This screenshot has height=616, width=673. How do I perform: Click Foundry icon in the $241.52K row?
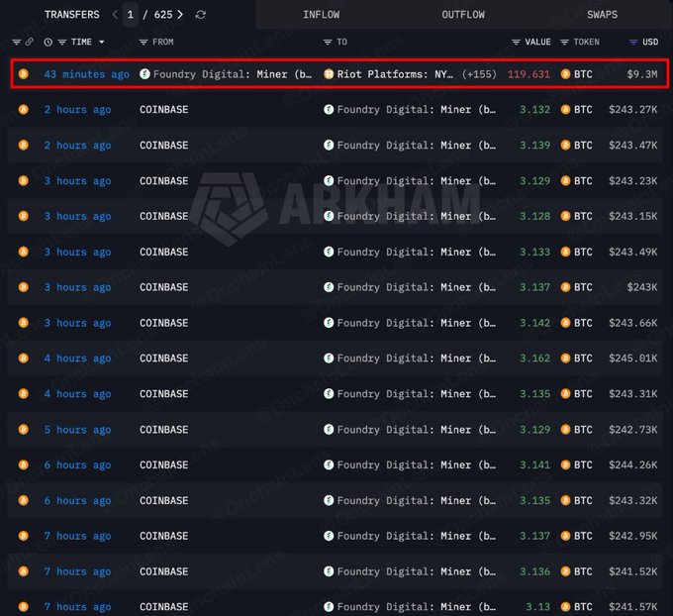329,570
